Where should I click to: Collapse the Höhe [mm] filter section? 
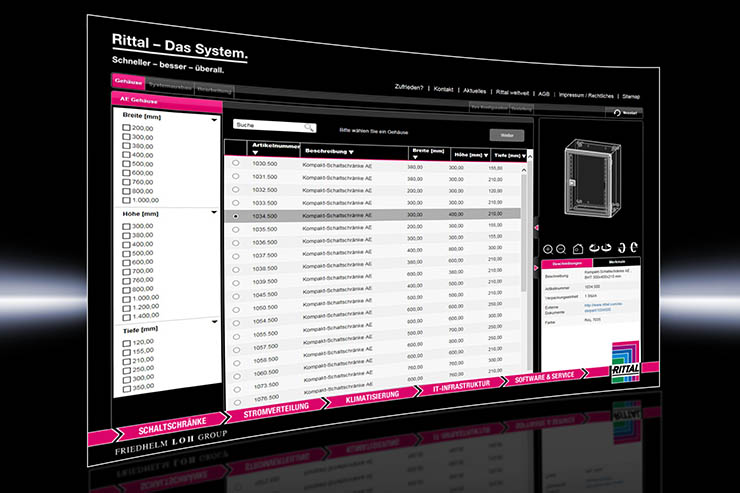[x=216, y=212]
